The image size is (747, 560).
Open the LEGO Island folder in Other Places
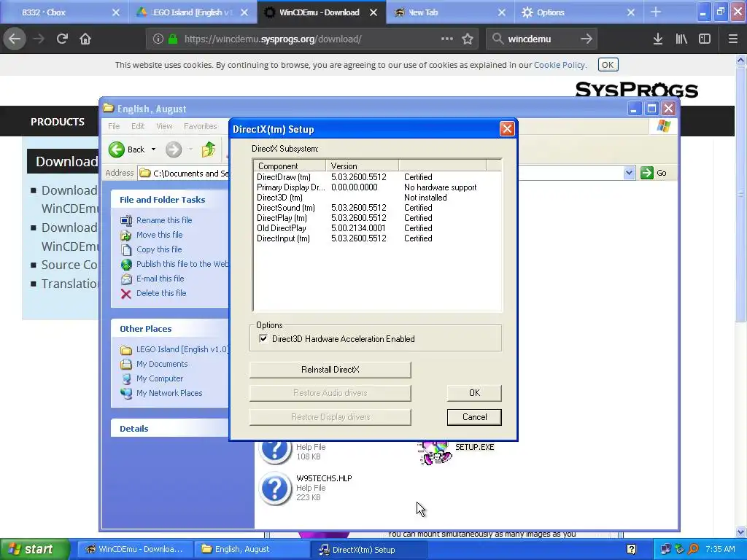182,349
